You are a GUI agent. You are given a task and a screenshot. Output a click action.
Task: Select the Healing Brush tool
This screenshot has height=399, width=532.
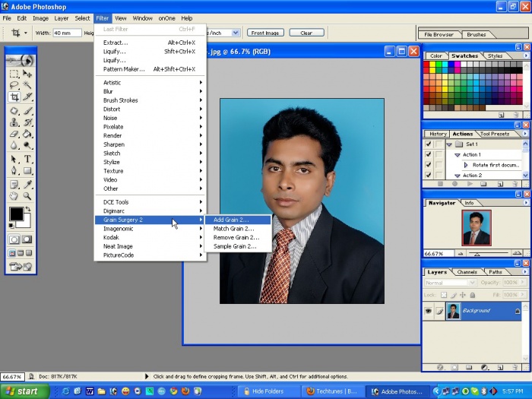[14, 111]
